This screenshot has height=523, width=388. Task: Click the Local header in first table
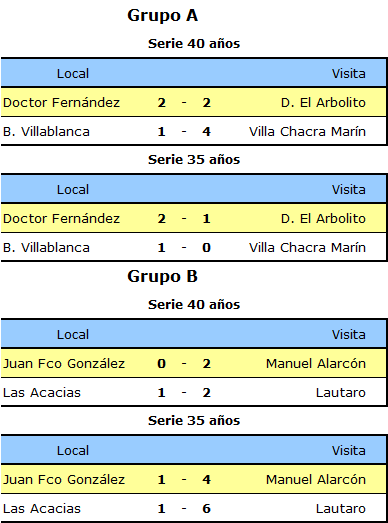tap(73, 73)
